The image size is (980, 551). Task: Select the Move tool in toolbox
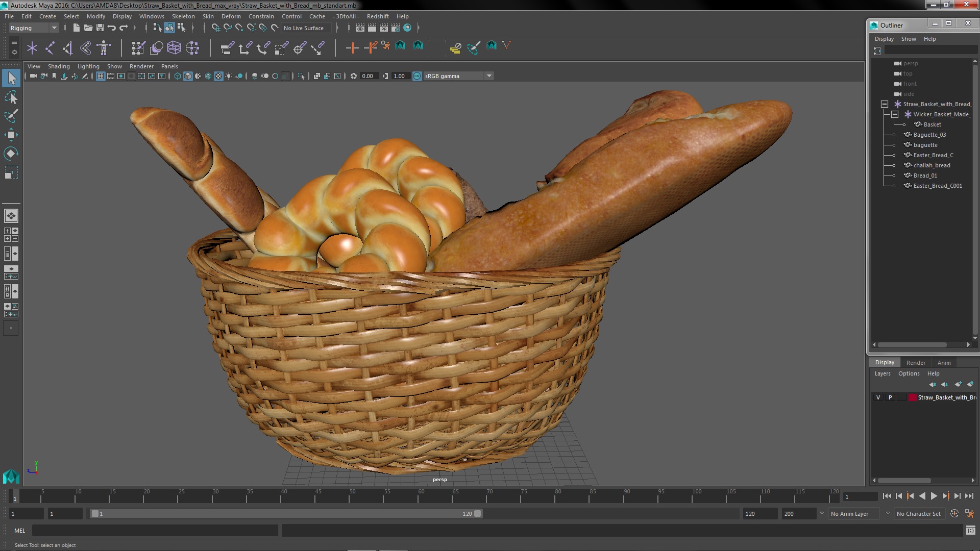tap(11, 135)
